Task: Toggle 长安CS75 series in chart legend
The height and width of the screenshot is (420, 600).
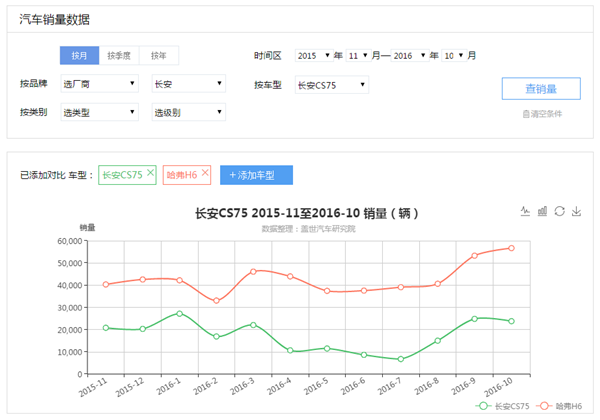Action: point(502,406)
